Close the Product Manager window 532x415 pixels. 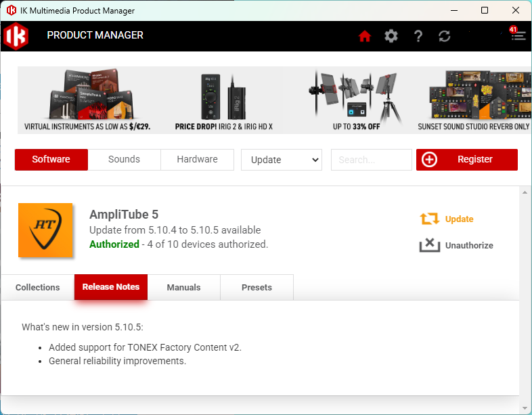[x=515, y=11]
